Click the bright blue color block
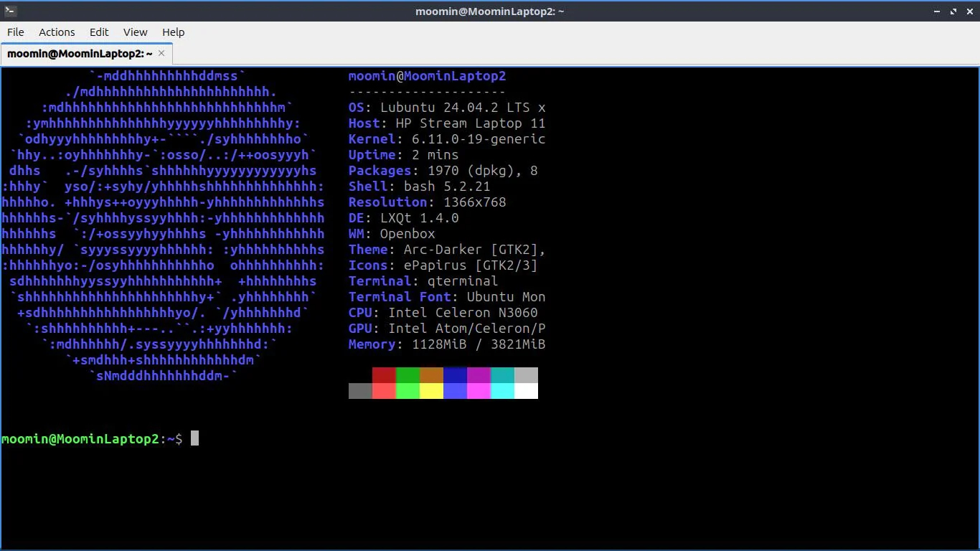980x551 pixels. pyautogui.click(x=455, y=391)
